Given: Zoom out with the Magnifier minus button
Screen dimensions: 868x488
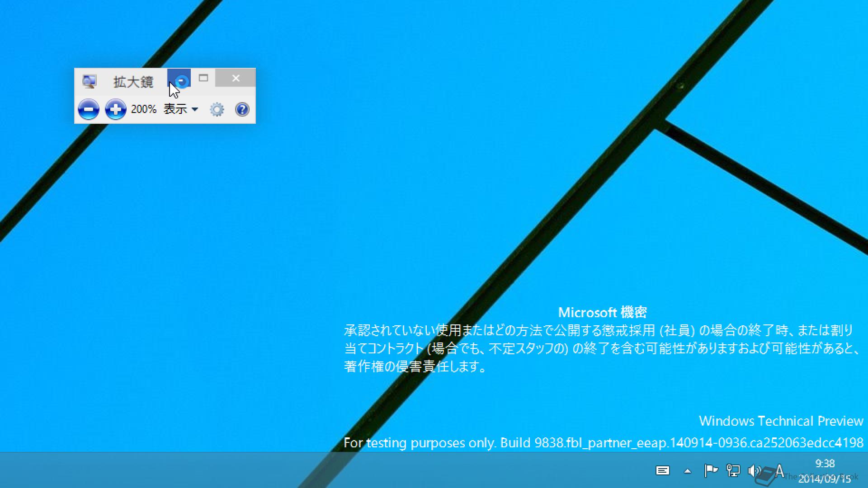Looking at the screenshot, I should point(89,109).
